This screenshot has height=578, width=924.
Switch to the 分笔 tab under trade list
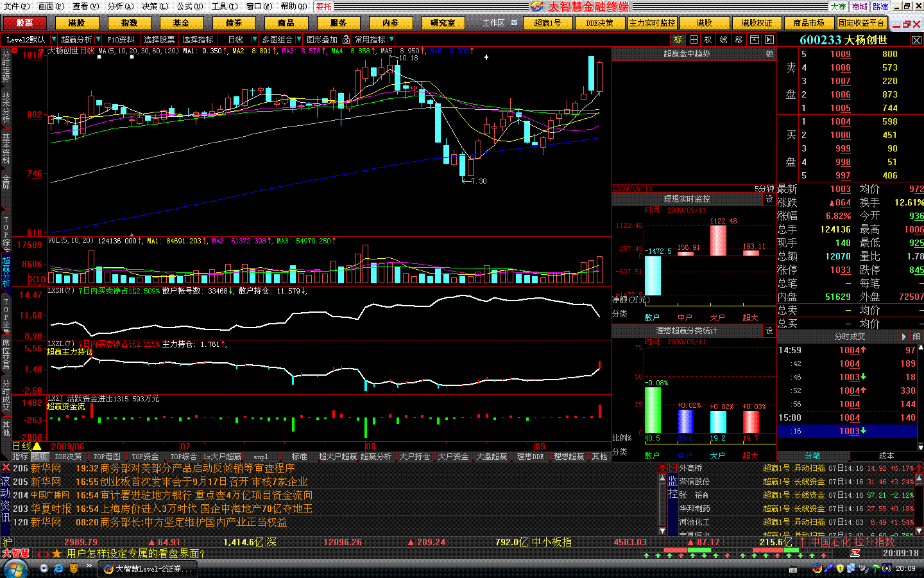click(x=813, y=456)
